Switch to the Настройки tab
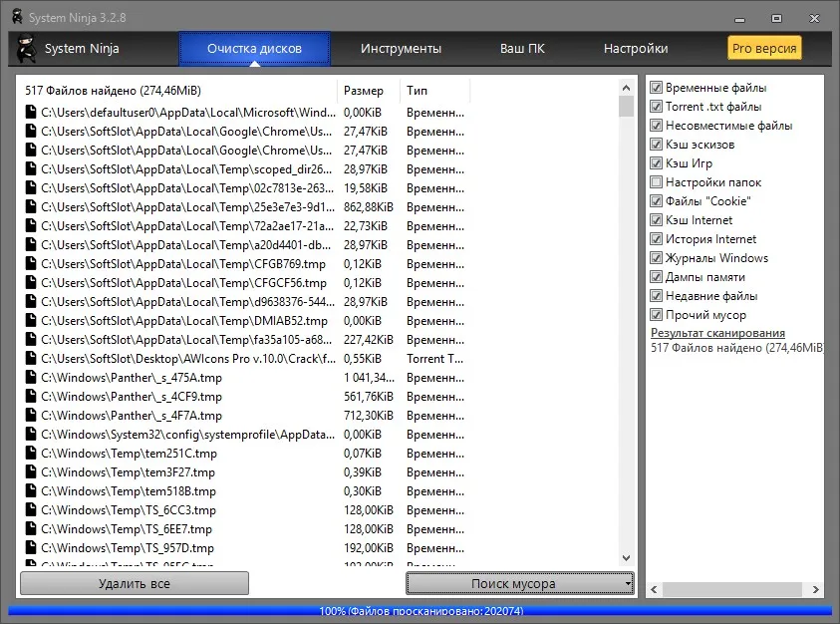Viewport: 840px width, 624px height. click(636, 48)
